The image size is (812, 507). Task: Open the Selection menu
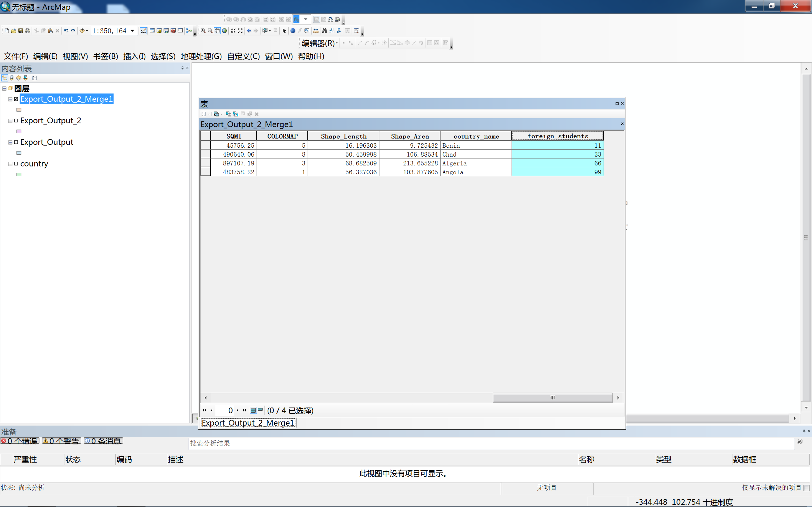pos(163,56)
